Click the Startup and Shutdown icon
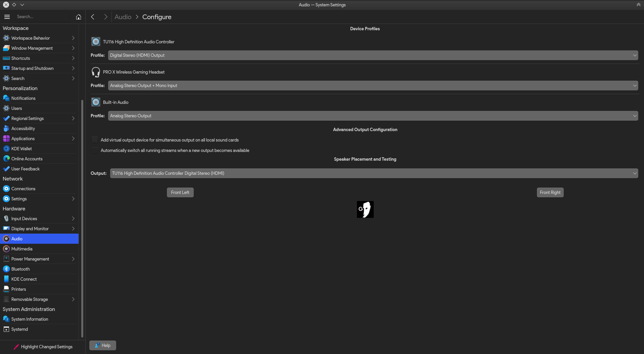 pyautogui.click(x=6, y=68)
